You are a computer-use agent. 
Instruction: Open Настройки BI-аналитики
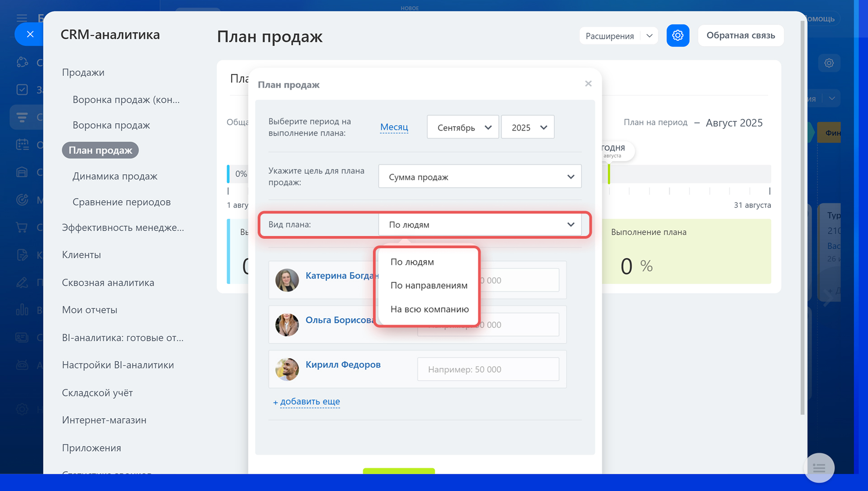(x=118, y=365)
